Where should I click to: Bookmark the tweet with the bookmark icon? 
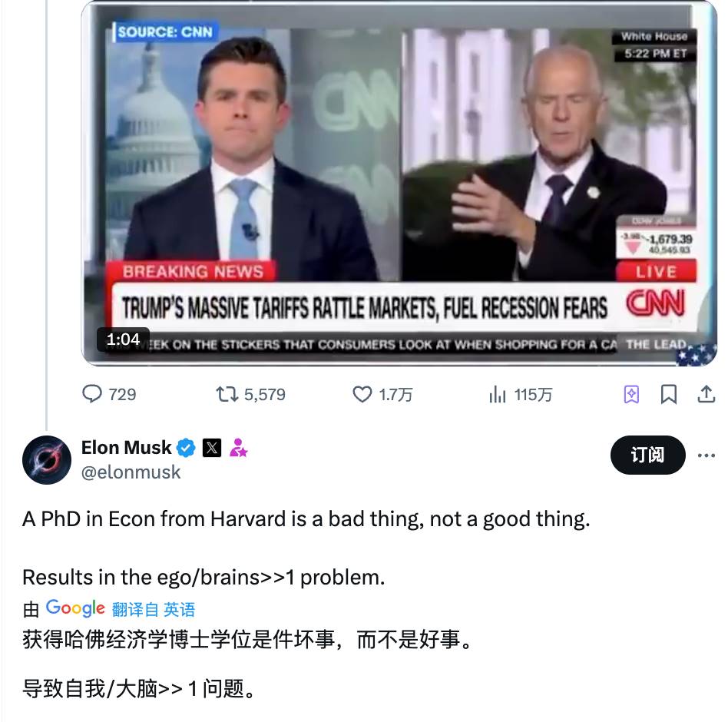(669, 394)
